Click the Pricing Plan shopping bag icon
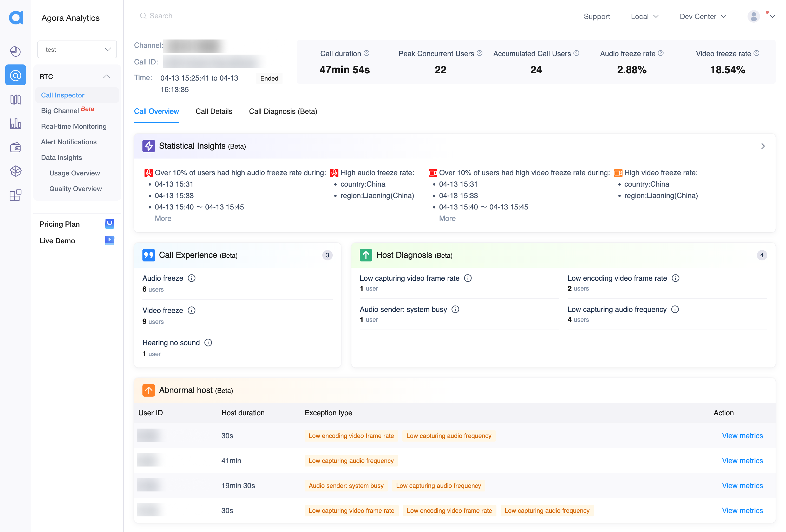Screen dimensions: 786x532 pyautogui.click(x=110, y=224)
